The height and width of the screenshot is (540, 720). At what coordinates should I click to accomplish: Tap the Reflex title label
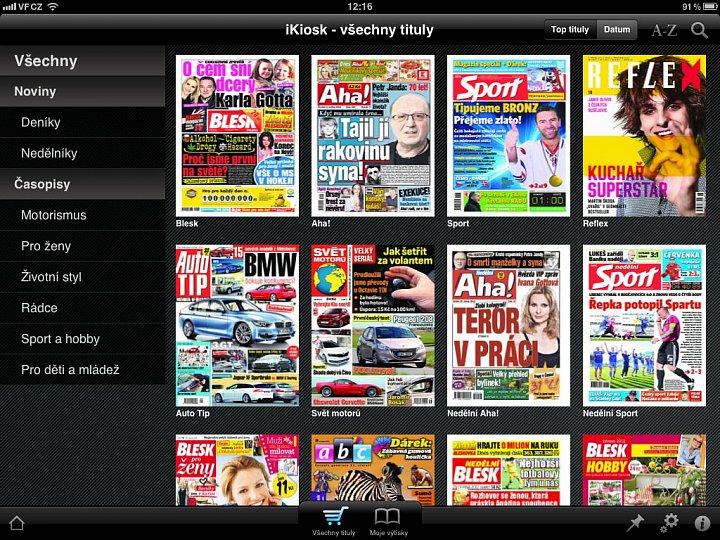click(595, 224)
